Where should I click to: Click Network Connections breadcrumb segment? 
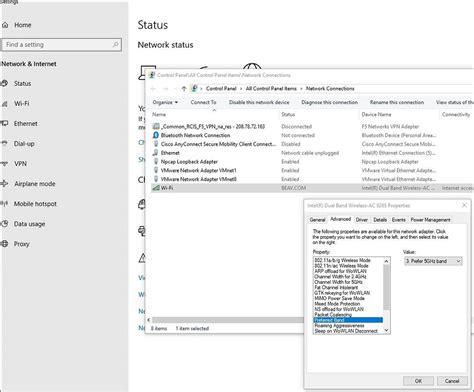click(330, 89)
